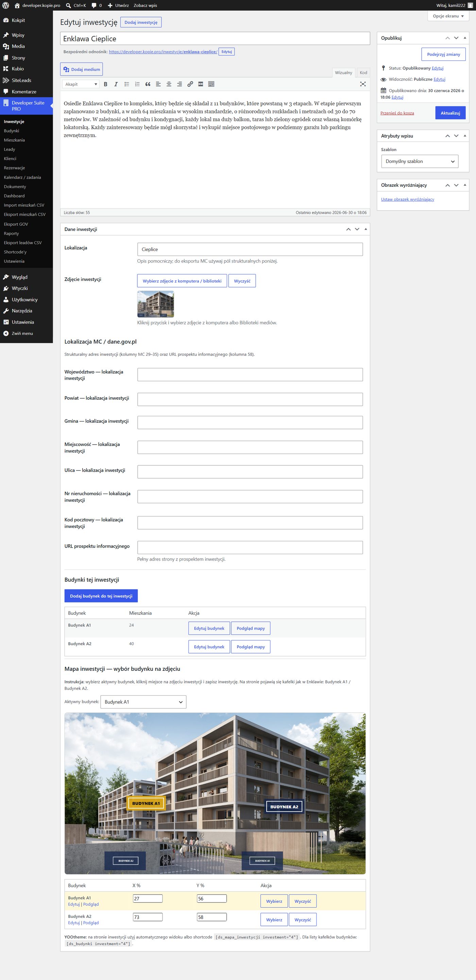The height and width of the screenshot is (980, 476).
Task: Click the WordPress logo in the admin bar
Action: click(x=6, y=5)
